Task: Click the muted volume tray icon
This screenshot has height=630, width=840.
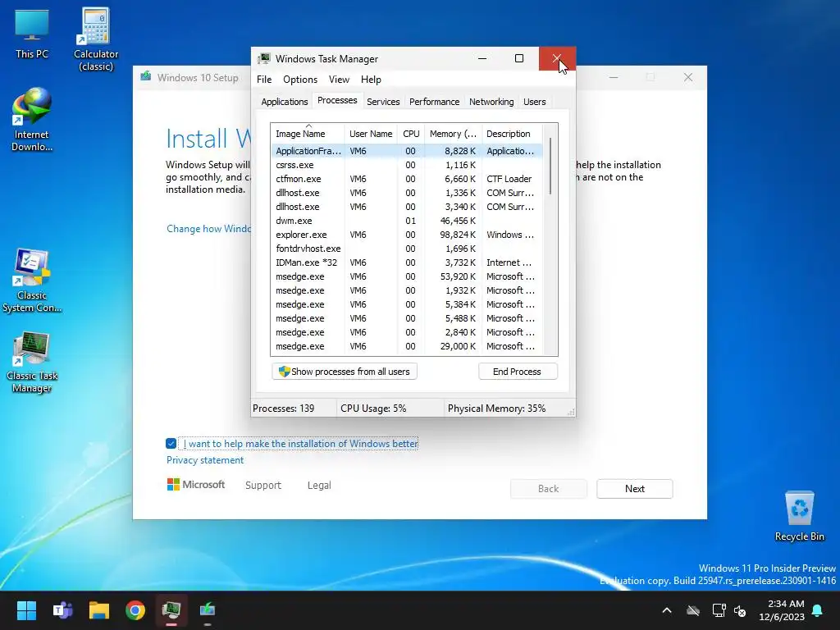Action: coord(741,610)
